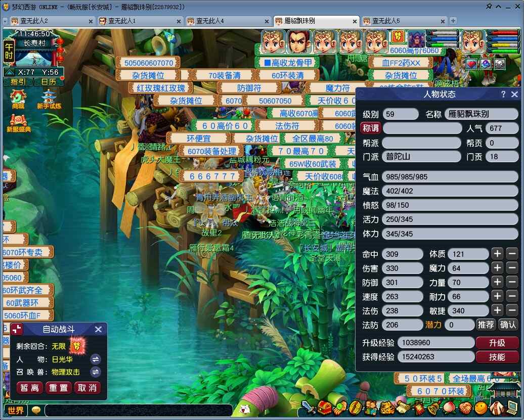
Task: Click the red heart buff icon
Action: (x=471, y=64)
